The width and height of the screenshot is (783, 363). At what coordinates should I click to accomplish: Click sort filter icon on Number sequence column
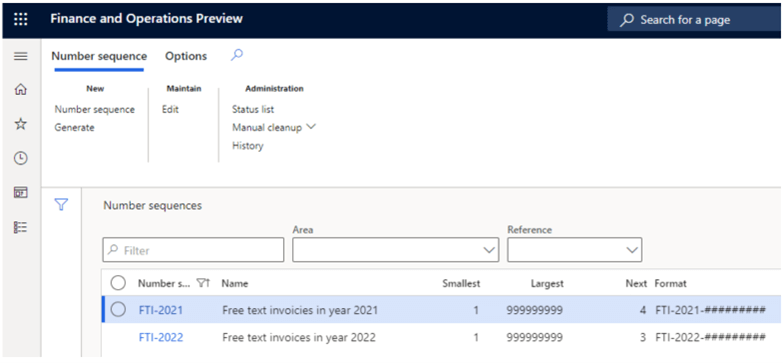(x=203, y=284)
